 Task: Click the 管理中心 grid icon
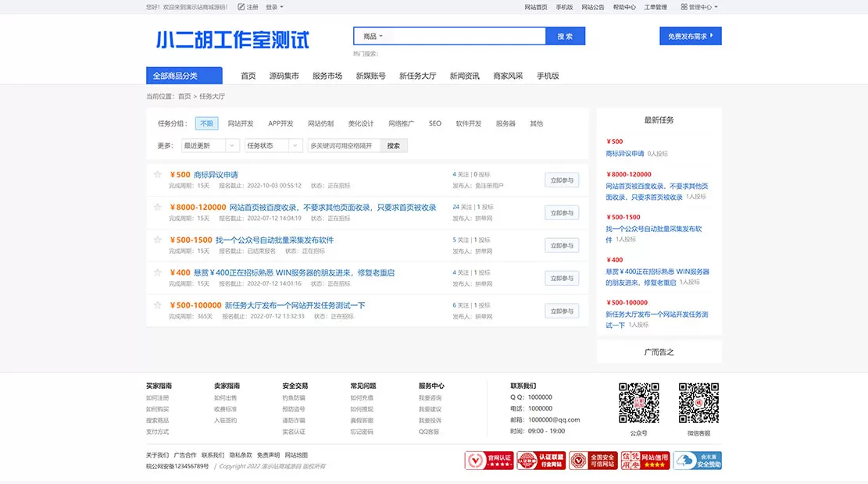[684, 7]
